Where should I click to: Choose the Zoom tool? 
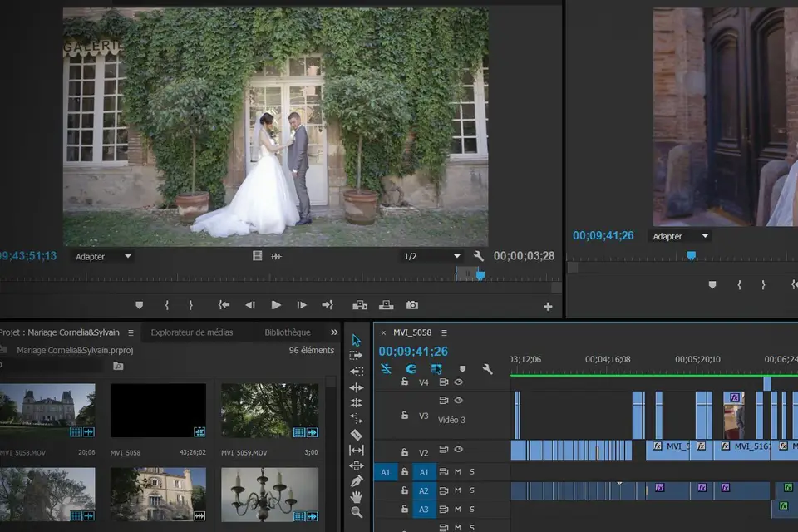pyautogui.click(x=357, y=513)
